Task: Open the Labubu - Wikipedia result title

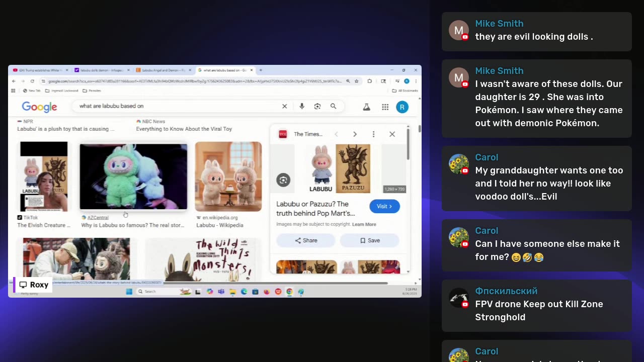Action: click(x=220, y=225)
